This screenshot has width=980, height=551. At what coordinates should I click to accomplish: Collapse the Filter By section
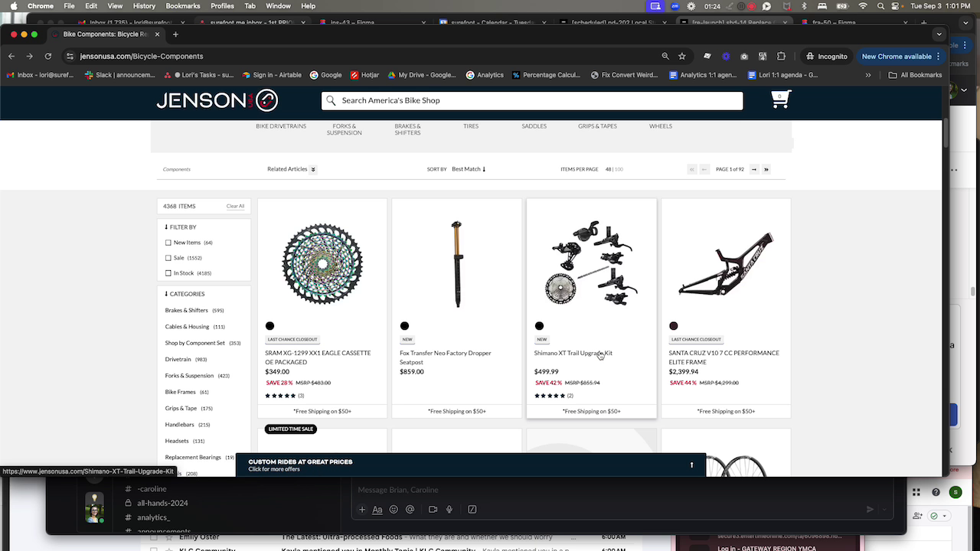[181, 227]
